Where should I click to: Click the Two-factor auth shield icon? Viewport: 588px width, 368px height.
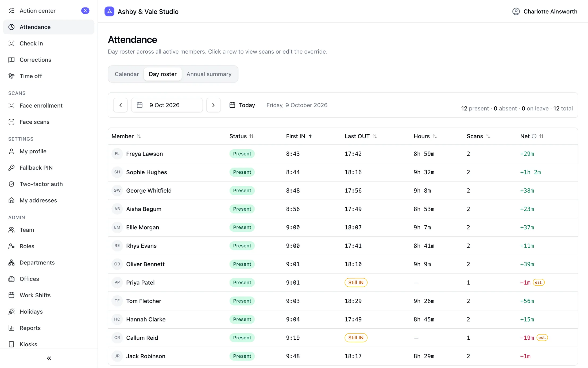tap(11, 184)
